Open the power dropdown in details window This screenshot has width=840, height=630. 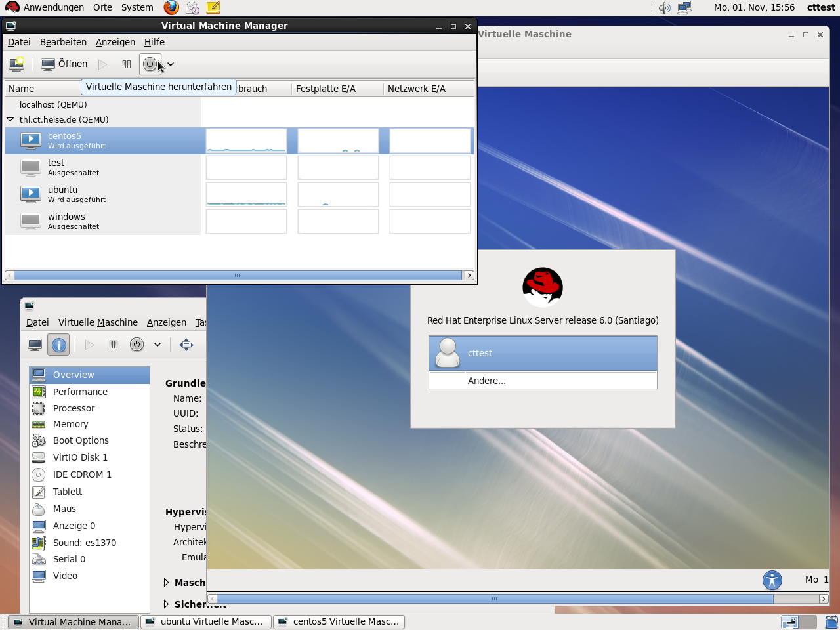pos(157,345)
